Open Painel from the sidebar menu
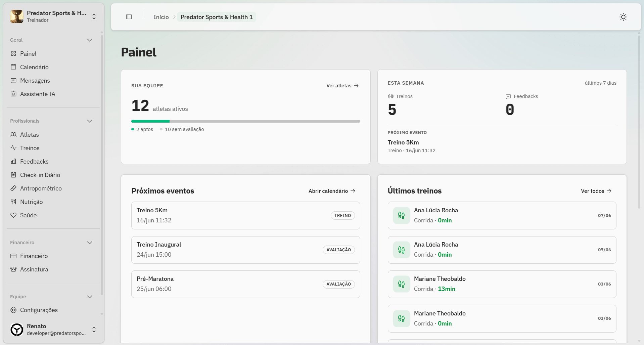Viewport: 644px width, 345px height. pyautogui.click(x=53, y=53)
